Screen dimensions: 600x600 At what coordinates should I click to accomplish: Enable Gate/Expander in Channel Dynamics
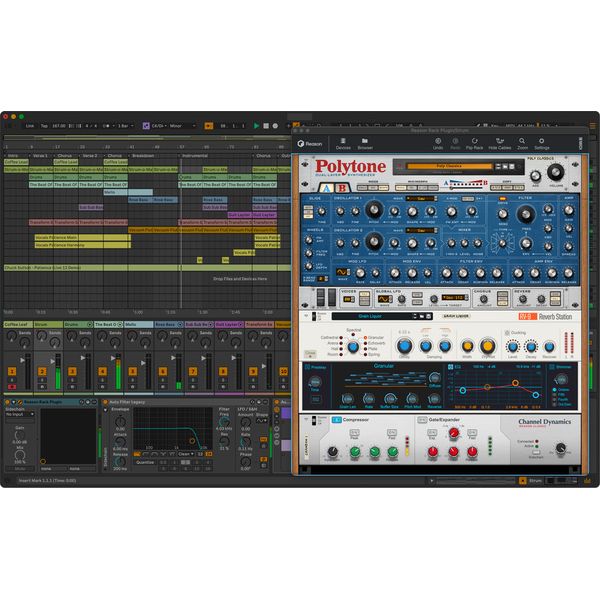point(422,420)
